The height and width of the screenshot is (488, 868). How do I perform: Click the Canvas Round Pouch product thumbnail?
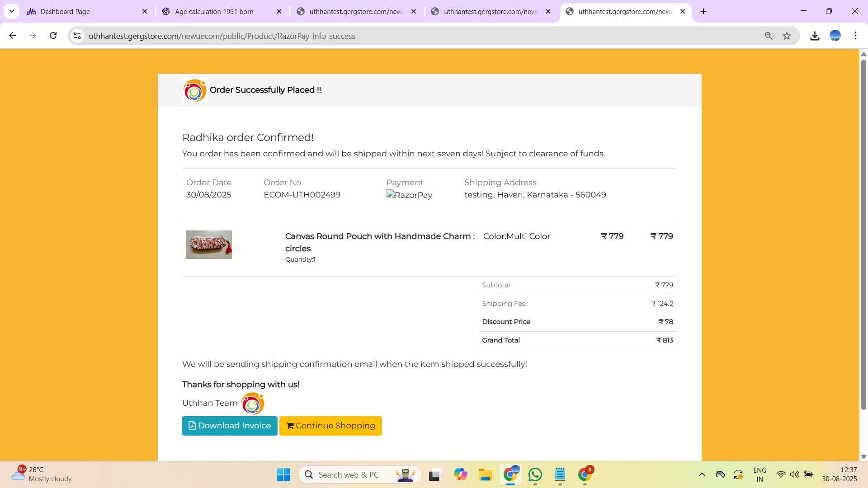pos(209,244)
